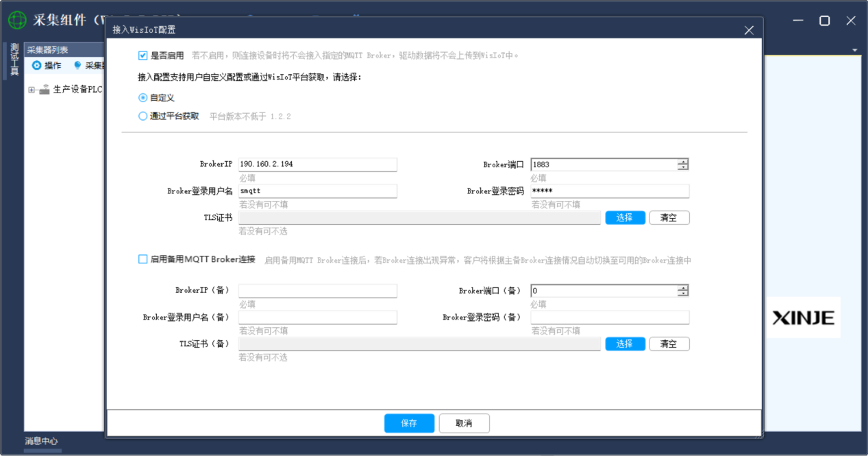Open the 消息中心 panel
Viewport: 868px width, 456px height.
point(42,441)
